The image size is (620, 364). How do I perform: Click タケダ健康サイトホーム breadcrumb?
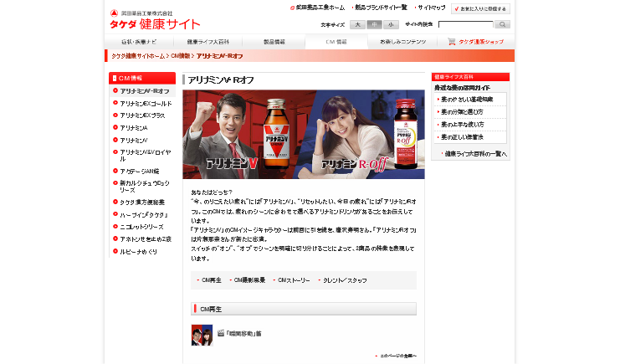tap(138, 56)
